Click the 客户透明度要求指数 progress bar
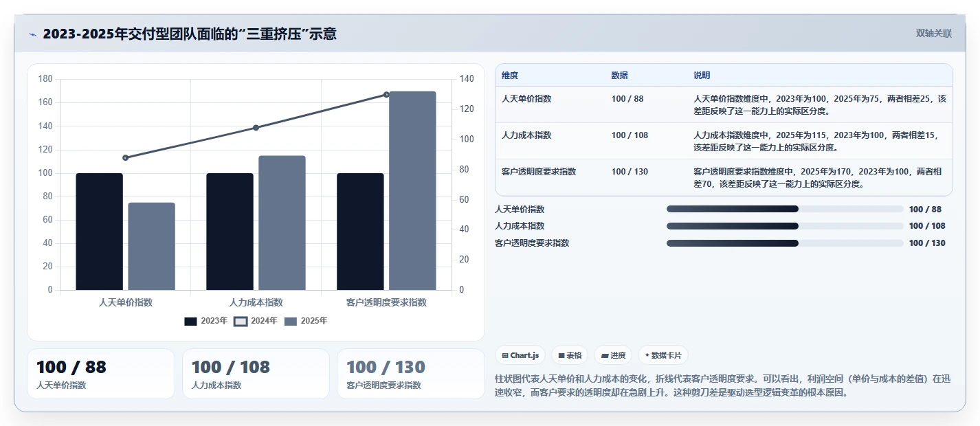Screen dimensions: 980x426 [x=785, y=243]
